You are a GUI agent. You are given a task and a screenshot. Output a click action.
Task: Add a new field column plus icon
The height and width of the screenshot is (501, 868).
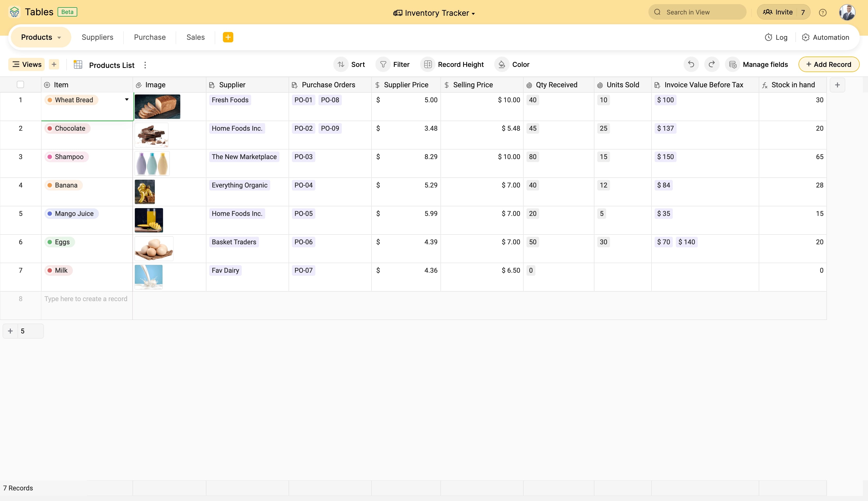click(837, 85)
